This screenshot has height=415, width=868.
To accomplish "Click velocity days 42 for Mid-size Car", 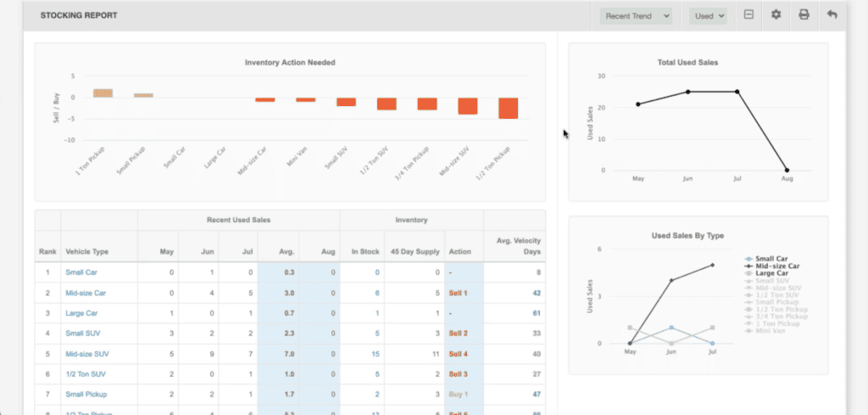I will click(537, 293).
